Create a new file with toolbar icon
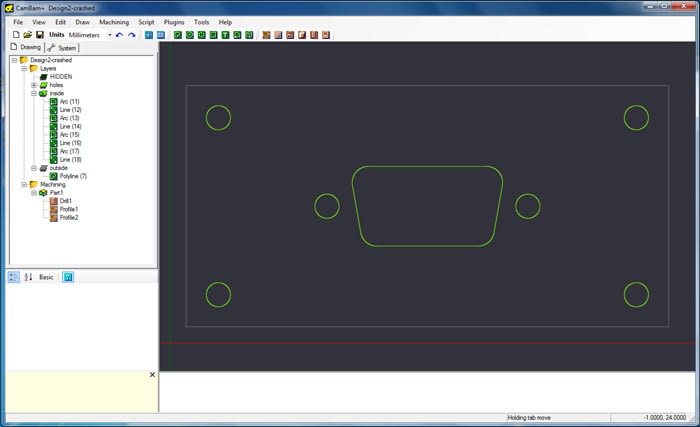700x427 pixels. point(16,34)
